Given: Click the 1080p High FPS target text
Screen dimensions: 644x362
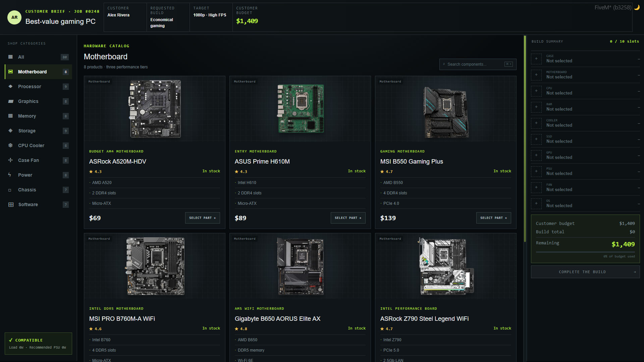Looking at the screenshot, I should [210, 15].
